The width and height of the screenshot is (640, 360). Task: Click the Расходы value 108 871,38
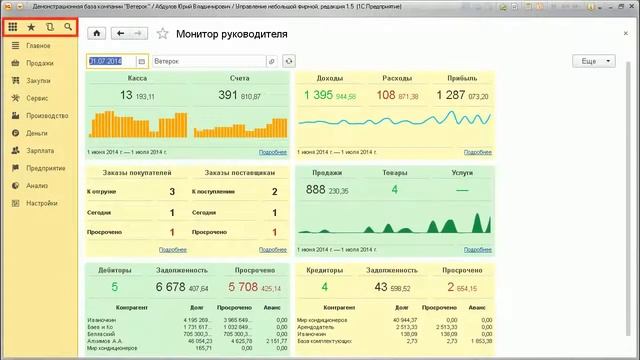click(397, 96)
